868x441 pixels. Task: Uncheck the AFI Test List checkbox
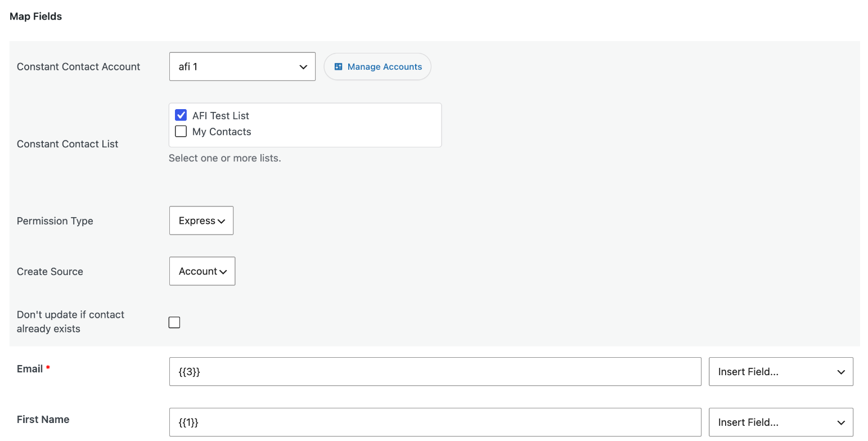[x=181, y=115]
